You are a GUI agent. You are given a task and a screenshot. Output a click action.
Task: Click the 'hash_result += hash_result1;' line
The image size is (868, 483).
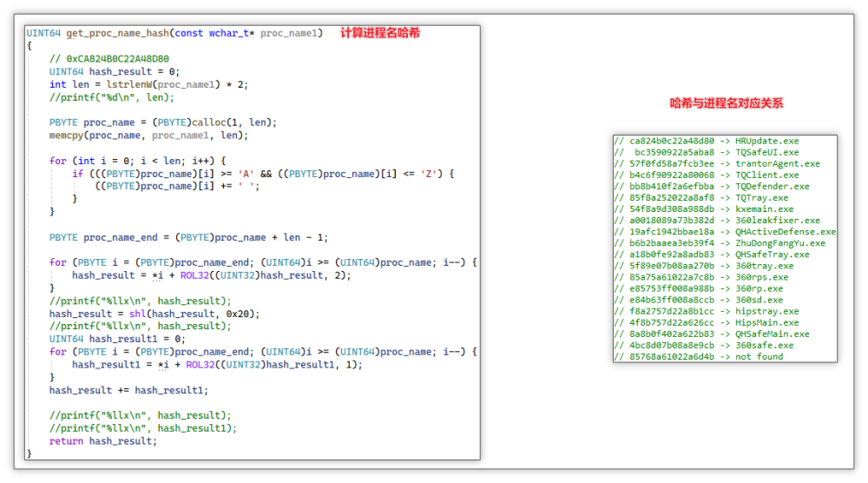128,390
